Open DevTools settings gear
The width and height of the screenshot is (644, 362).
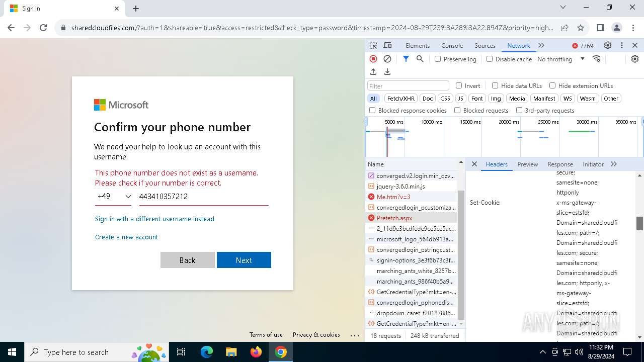coord(608,45)
